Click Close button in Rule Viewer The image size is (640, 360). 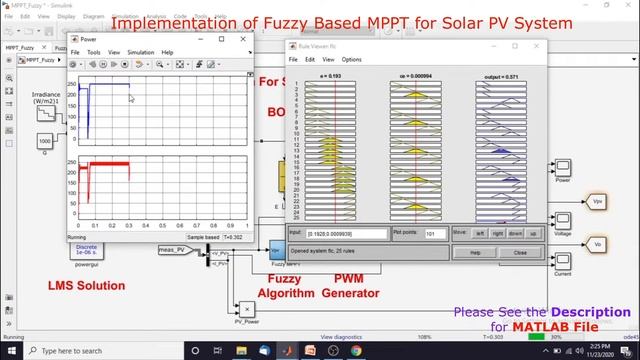click(520, 253)
